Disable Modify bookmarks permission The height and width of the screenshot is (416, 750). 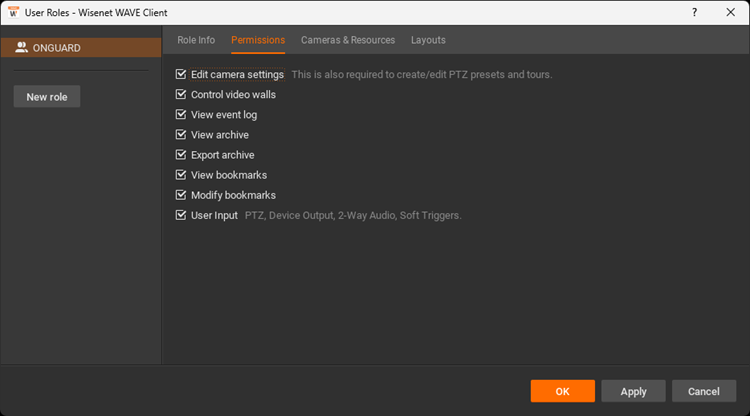pos(181,195)
